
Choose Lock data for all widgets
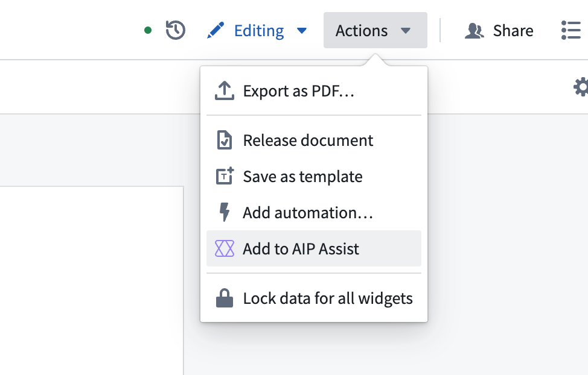click(x=314, y=298)
